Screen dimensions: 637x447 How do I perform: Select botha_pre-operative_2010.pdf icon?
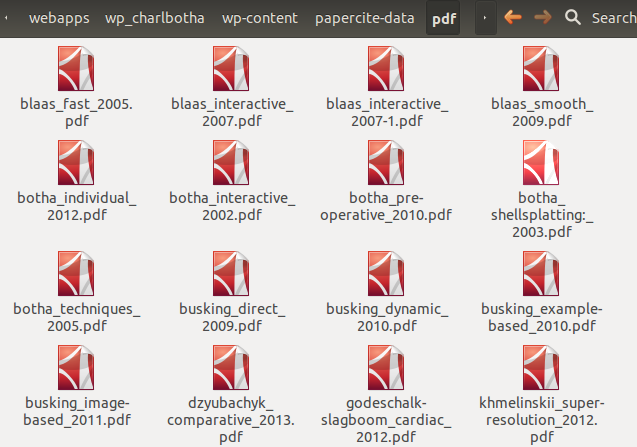coord(386,163)
